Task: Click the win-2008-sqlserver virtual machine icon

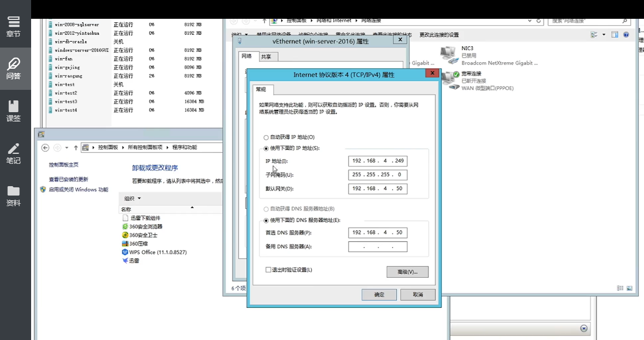Action: (x=50, y=25)
